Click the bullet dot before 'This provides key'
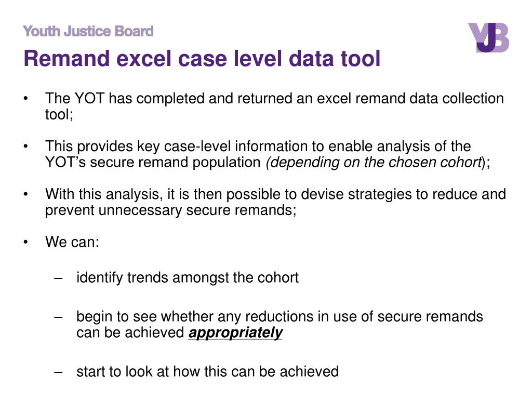The image size is (532, 399). (26, 147)
